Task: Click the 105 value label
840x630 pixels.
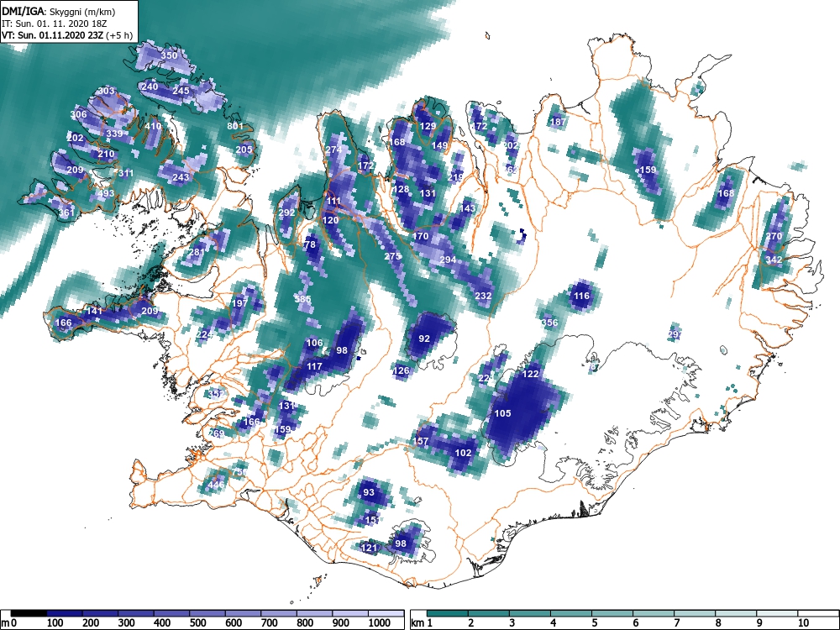Action: pyautogui.click(x=502, y=413)
